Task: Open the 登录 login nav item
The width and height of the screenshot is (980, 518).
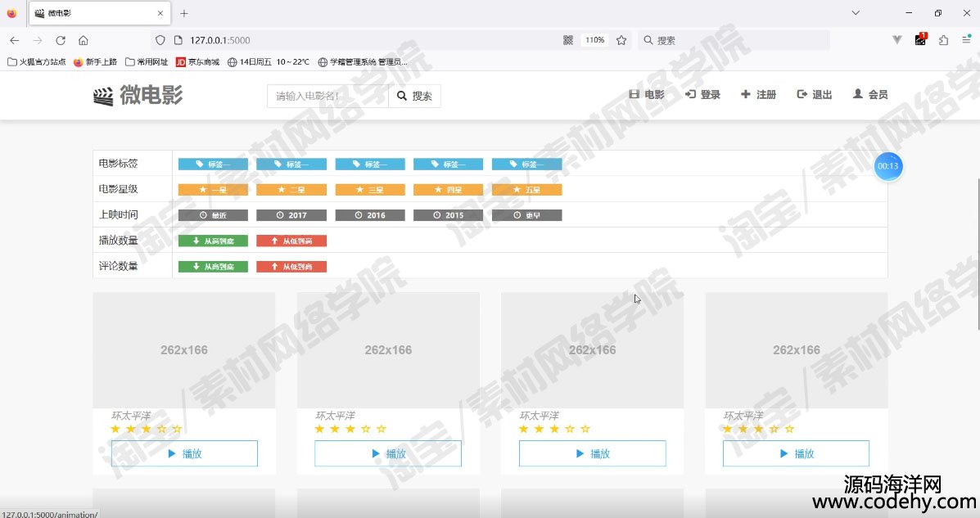Action: (x=702, y=95)
